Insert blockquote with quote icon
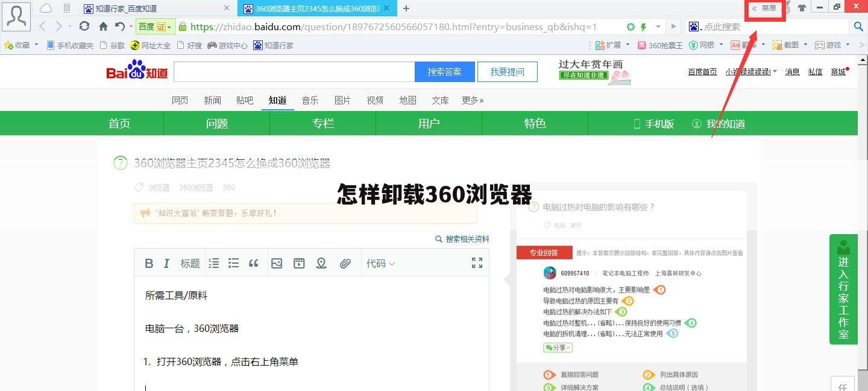The image size is (868, 391). pyautogui.click(x=254, y=263)
